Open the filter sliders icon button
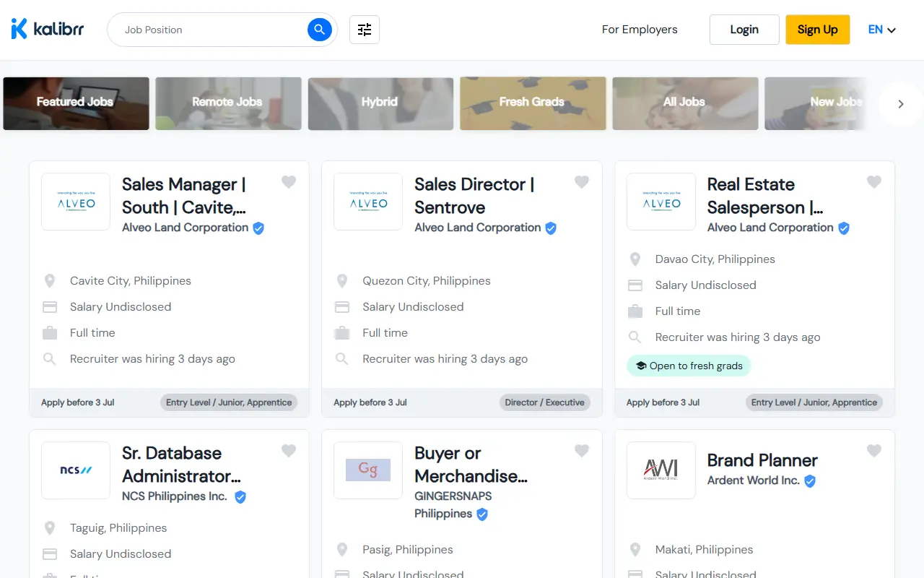This screenshot has width=924, height=578. click(x=365, y=30)
